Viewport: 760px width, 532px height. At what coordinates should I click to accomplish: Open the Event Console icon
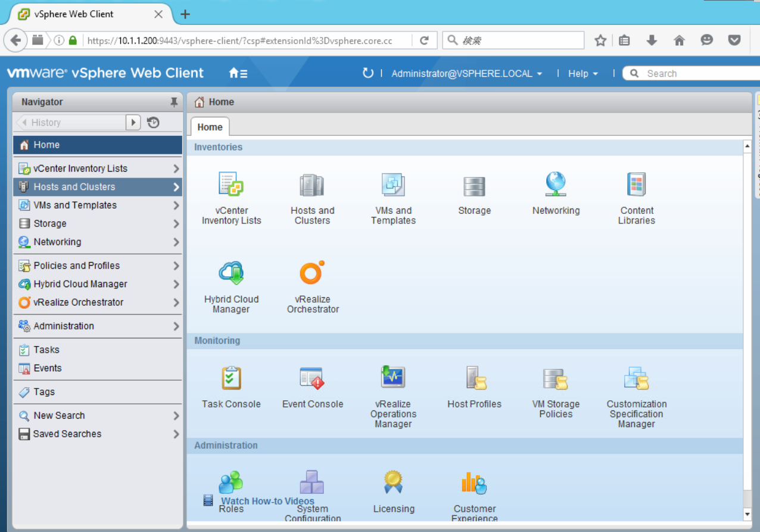[312, 378]
